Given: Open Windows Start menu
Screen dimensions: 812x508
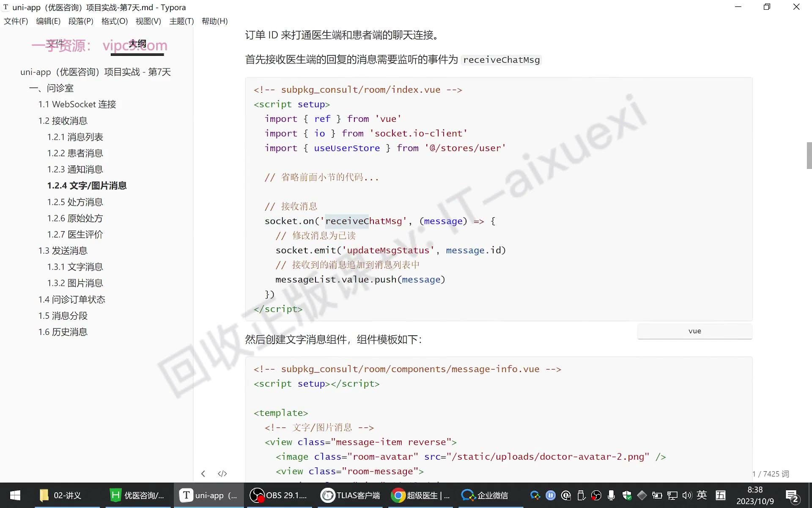Looking at the screenshot, I should coord(15,495).
